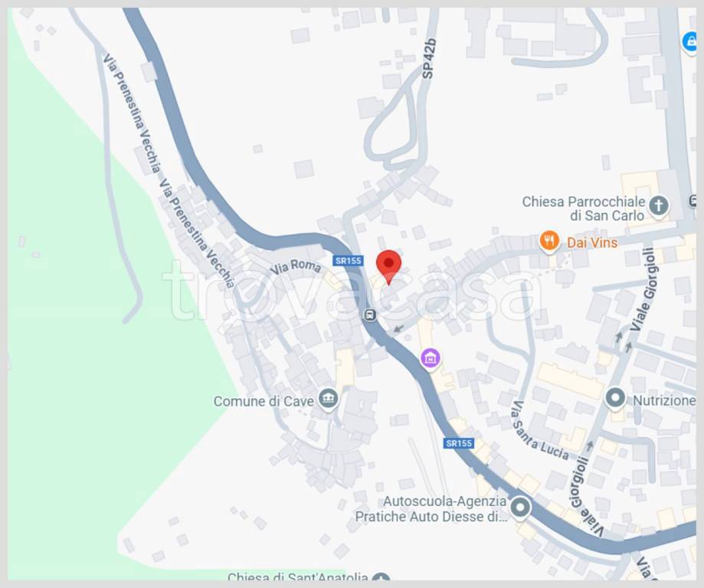Open the Autoscuola-Agenzia Pratiche Auto Diesse marker

click(x=520, y=508)
